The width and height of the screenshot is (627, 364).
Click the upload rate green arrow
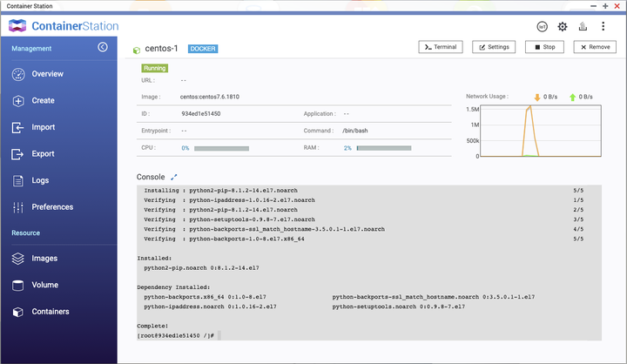tap(573, 98)
